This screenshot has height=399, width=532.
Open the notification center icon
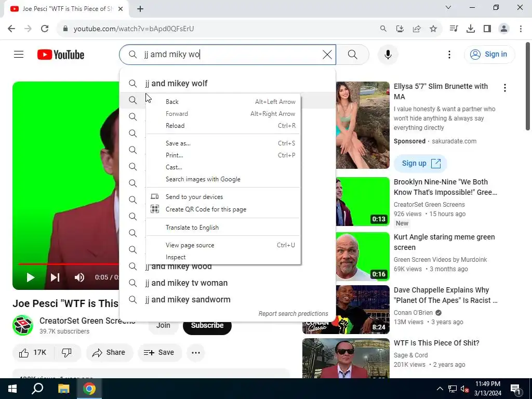point(515,389)
